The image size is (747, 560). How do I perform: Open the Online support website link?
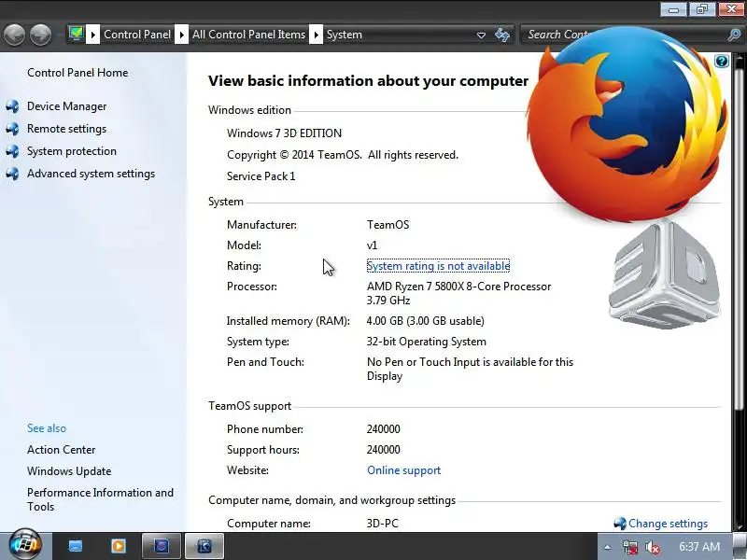(404, 470)
